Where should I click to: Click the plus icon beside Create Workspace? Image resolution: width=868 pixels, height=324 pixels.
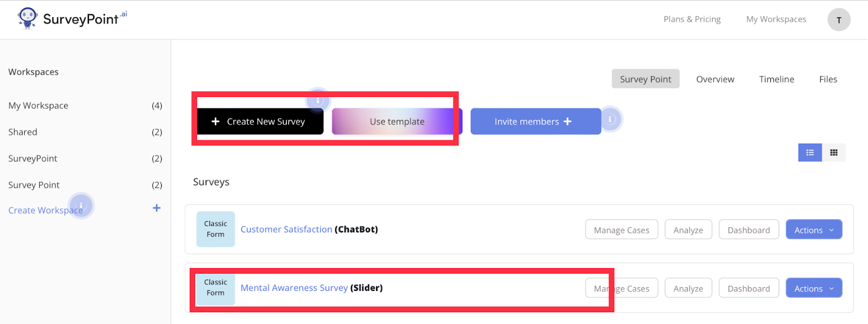point(156,208)
